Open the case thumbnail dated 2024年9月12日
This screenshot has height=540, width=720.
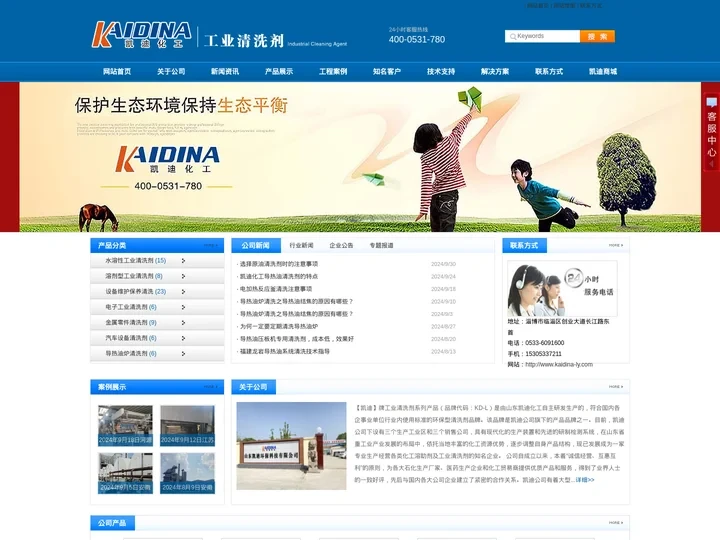click(x=187, y=426)
